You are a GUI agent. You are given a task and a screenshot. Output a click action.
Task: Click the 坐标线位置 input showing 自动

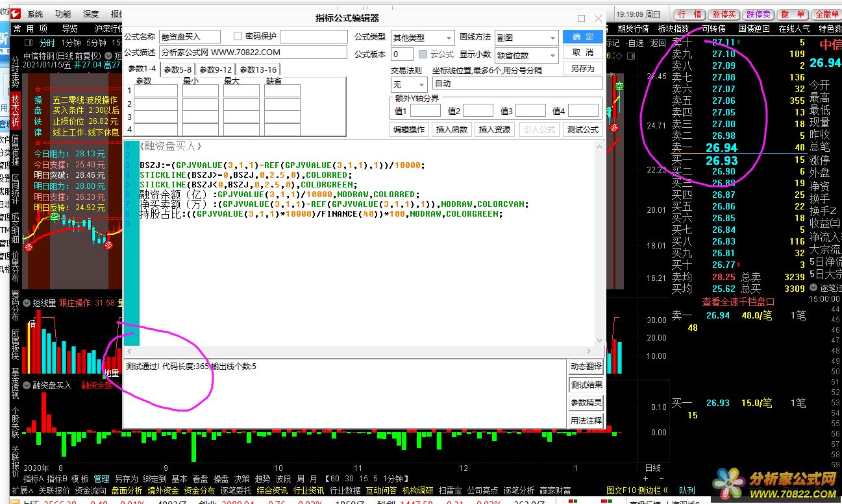pos(517,84)
